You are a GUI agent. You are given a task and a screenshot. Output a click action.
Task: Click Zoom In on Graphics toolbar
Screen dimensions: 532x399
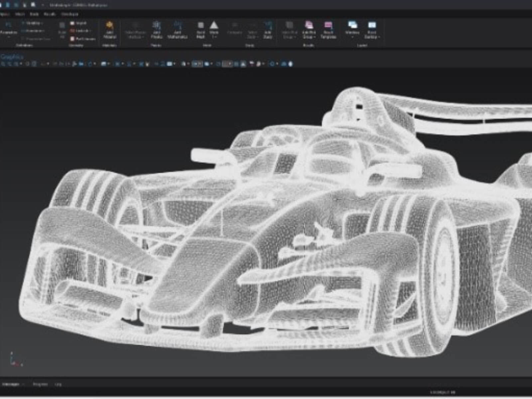tap(4, 64)
